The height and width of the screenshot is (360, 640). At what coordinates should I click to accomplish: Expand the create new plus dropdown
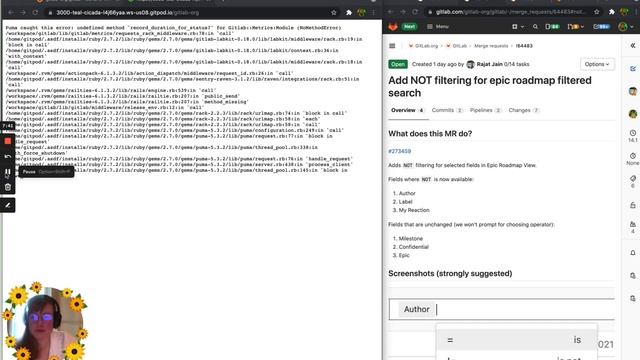pyautogui.click(x=518, y=27)
